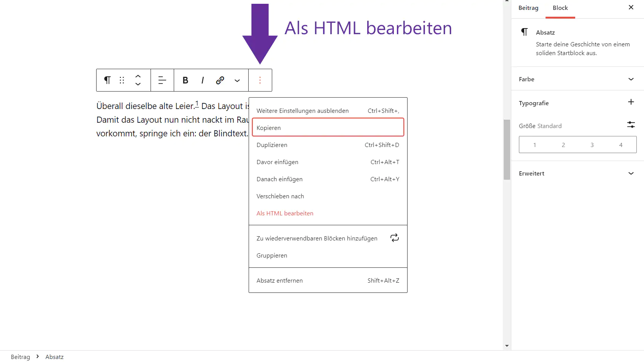Select Verschieben nach menu entry
Image resolution: width=644 pixels, height=362 pixels.
(x=328, y=196)
